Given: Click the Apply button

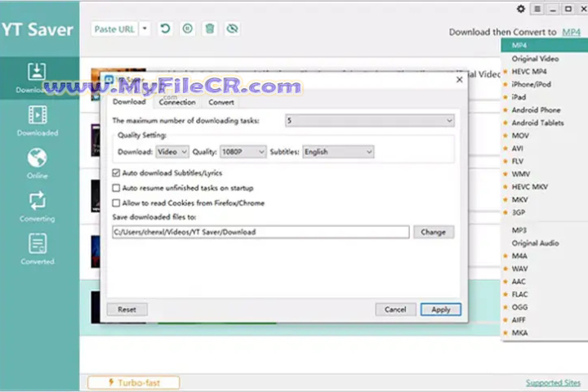Looking at the screenshot, I should tap(441, 310).
